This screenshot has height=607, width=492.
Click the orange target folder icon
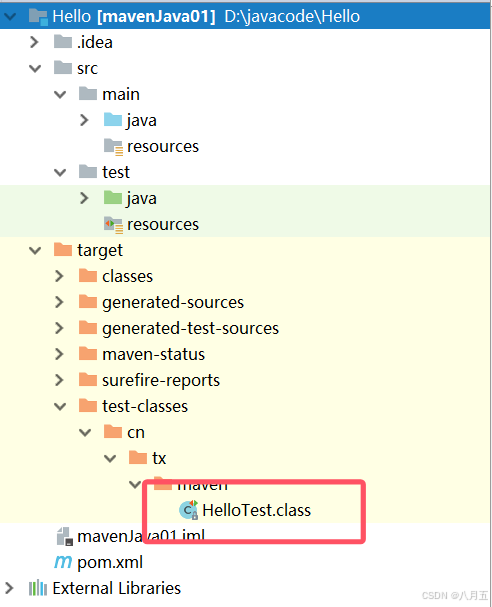point(63,249)
